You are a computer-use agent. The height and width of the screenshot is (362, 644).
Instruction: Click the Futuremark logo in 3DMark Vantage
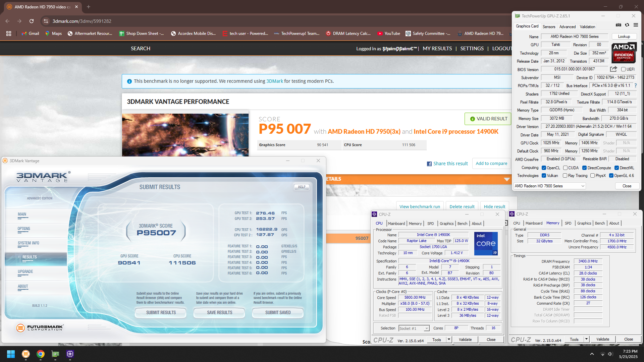pyautogui.click(x=40, y=327)
